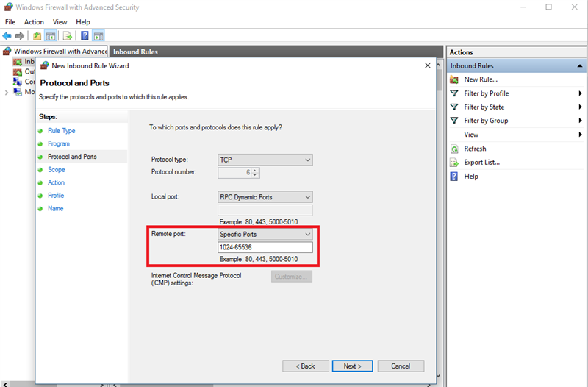Click the blue Back arrow in toolbar
Screen dimensions: 588x387
point(7,35)
